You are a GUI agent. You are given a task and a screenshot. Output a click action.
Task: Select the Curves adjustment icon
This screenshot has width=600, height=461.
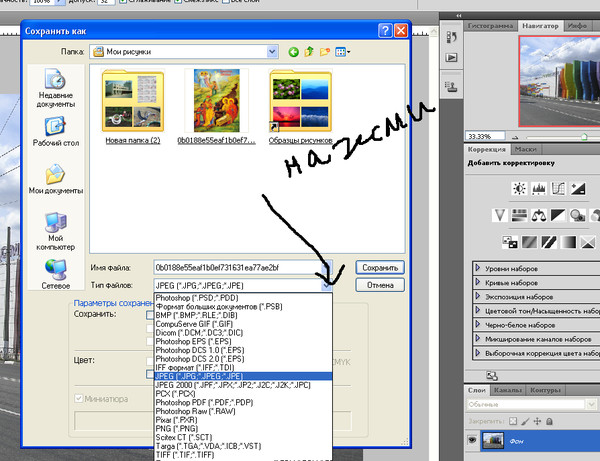[x=558, y=189]
